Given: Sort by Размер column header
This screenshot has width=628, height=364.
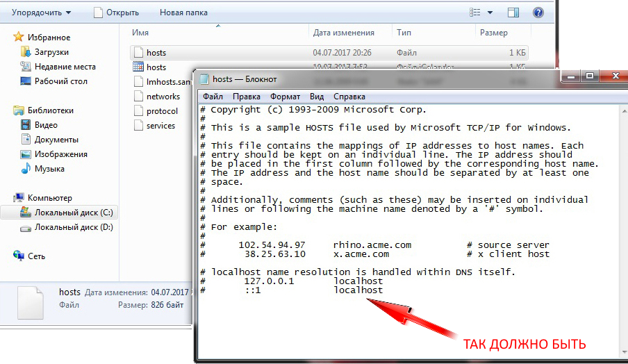Looking at the screenshot, I should (493, 33).
